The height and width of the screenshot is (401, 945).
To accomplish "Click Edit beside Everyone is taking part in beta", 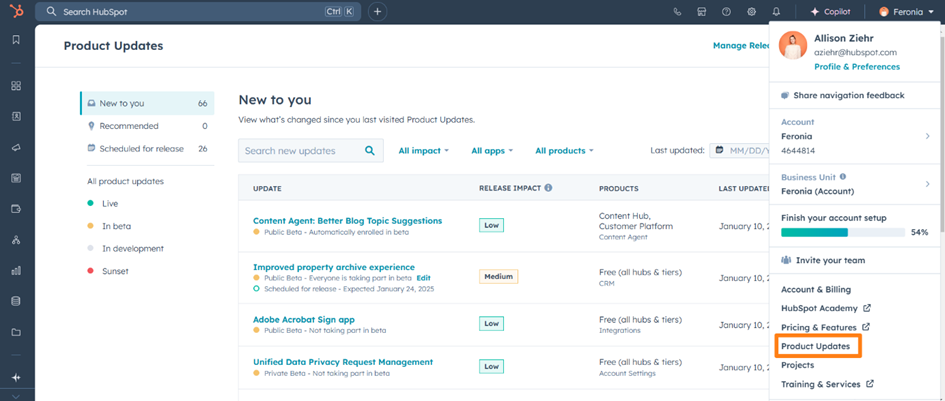I will pos(424,278).
